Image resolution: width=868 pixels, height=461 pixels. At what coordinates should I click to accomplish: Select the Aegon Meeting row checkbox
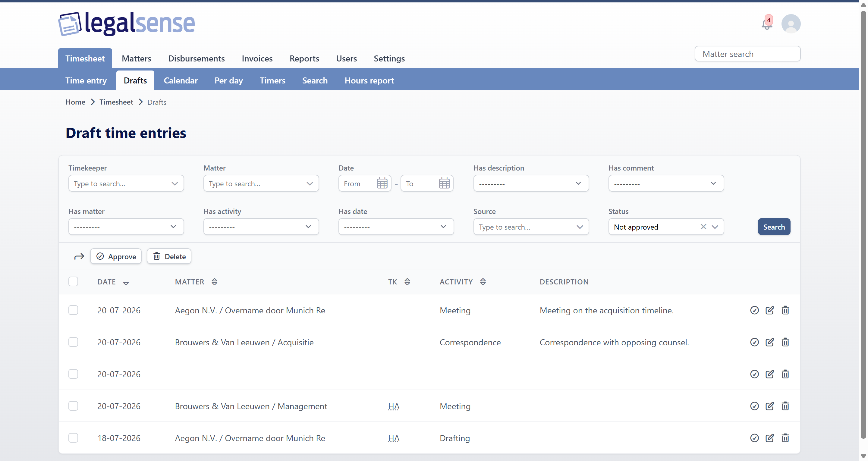(x=73, y=310)
